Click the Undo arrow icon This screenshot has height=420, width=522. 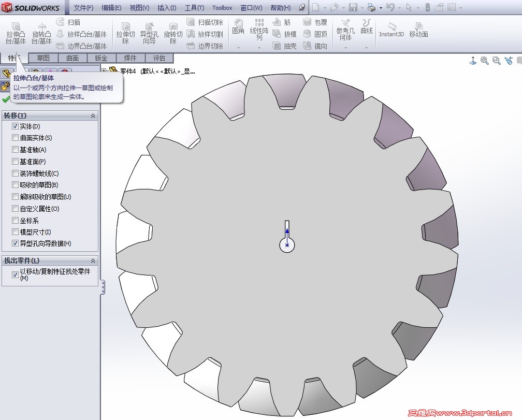390,7
